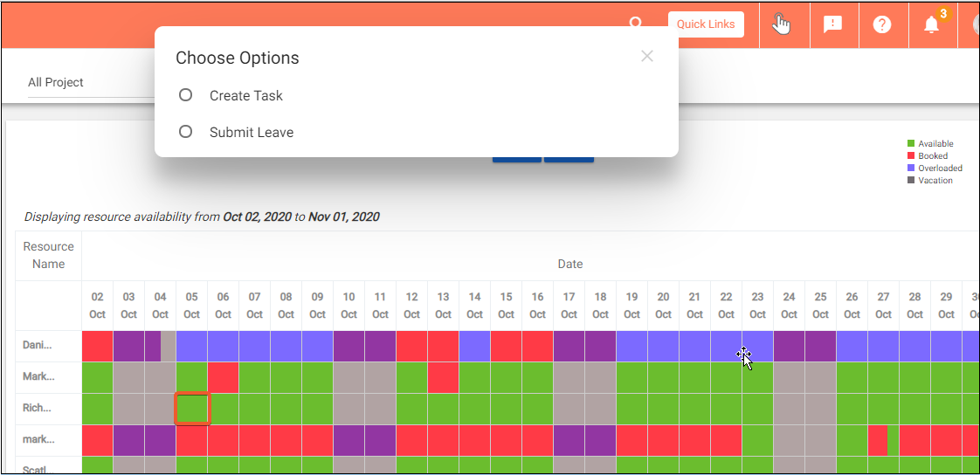
Task: Click the Quick Links button
Action: pyautogui.click(x=706, y=24)
